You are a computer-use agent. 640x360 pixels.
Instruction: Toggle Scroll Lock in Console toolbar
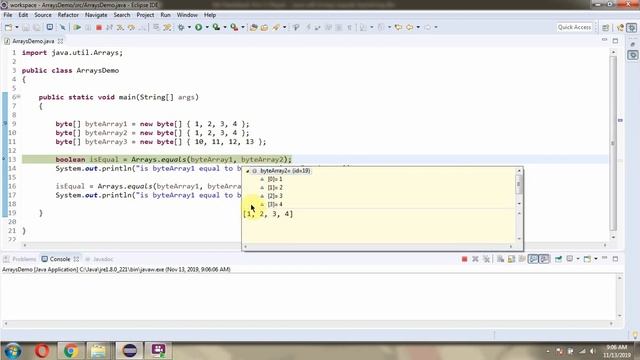point(511,259)
